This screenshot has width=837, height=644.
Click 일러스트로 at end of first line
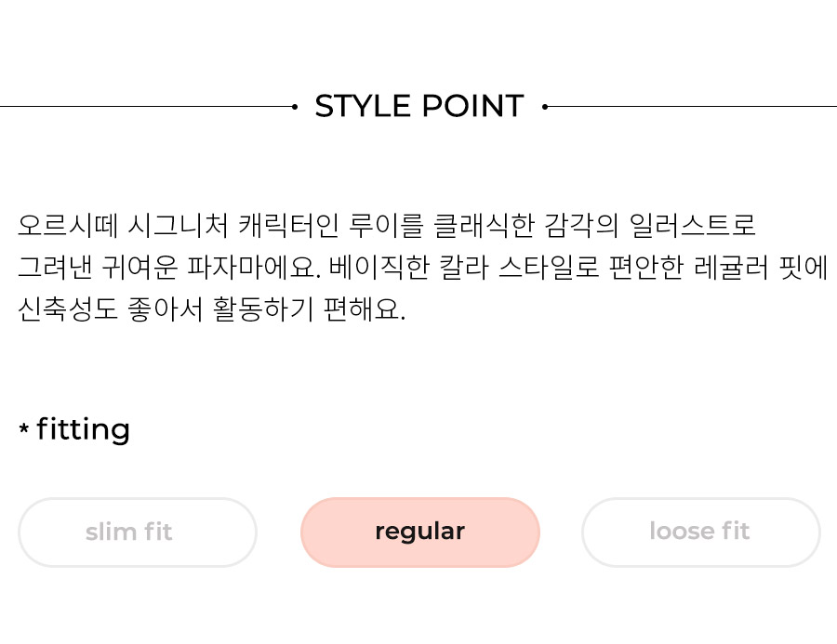[x=692, y=225]
